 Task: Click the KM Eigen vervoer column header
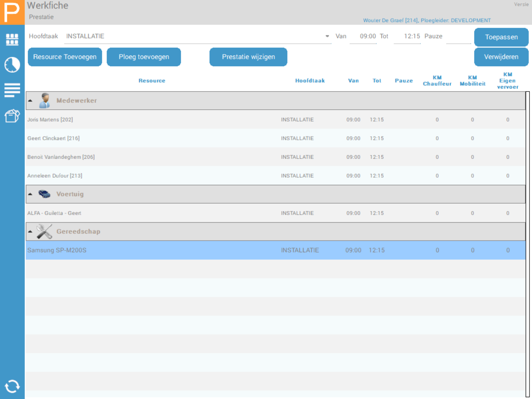pos(508,81)
